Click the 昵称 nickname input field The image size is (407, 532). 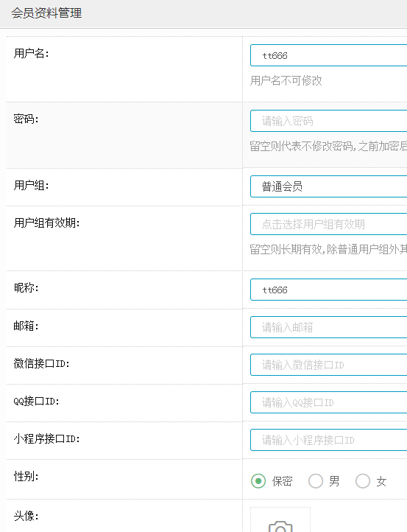[328, 290]
